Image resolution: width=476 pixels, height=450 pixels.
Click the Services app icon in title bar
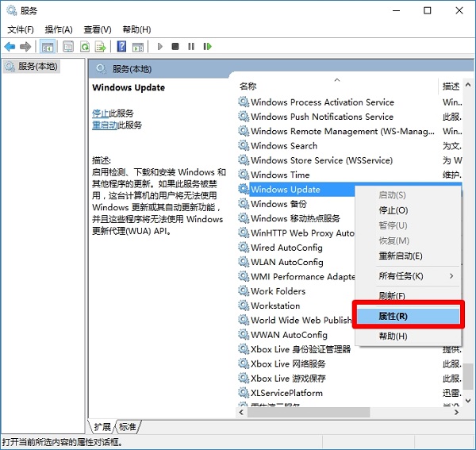click(x=12, y=10)
